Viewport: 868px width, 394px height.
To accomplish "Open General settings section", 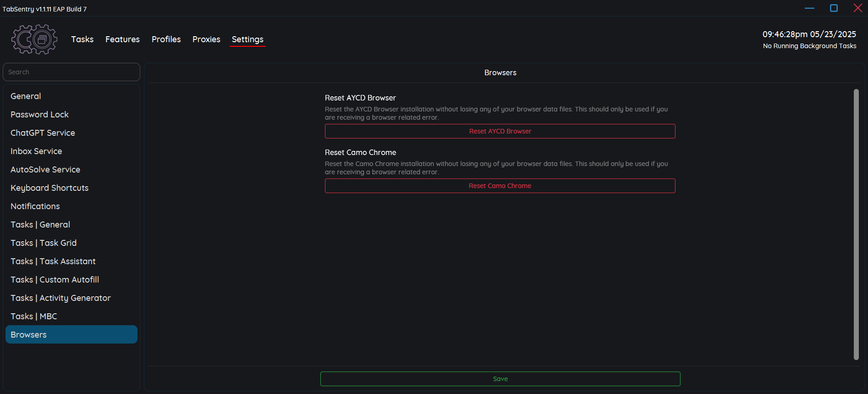I will coord(71,96).
